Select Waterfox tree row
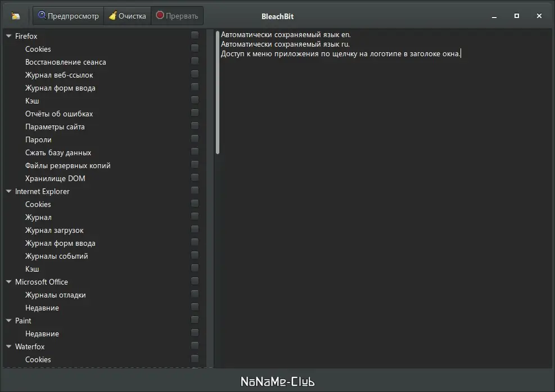The width and height of the screenshot is (555, 392). pyautogui.click(x=105, y=346)
